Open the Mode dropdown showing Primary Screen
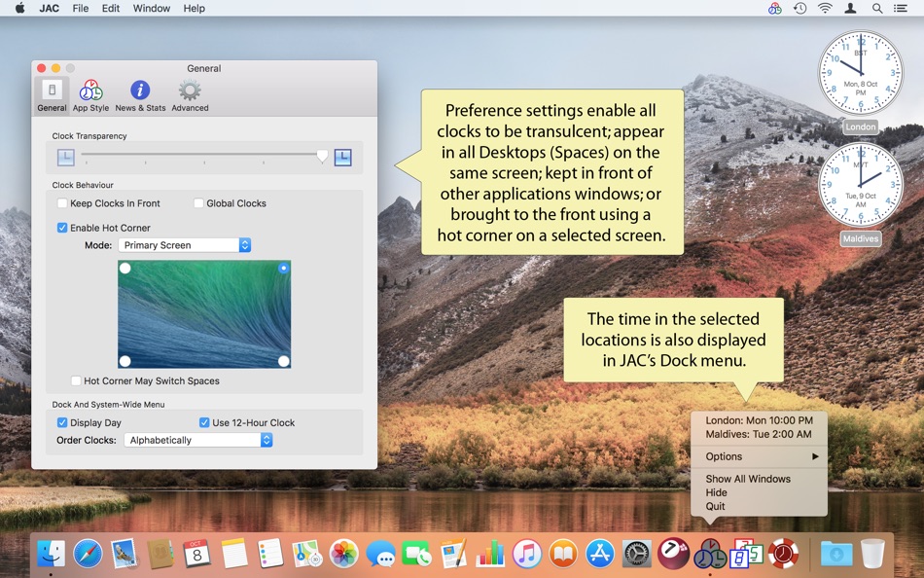This screenshot has width=924, height=578. [185, 245]
